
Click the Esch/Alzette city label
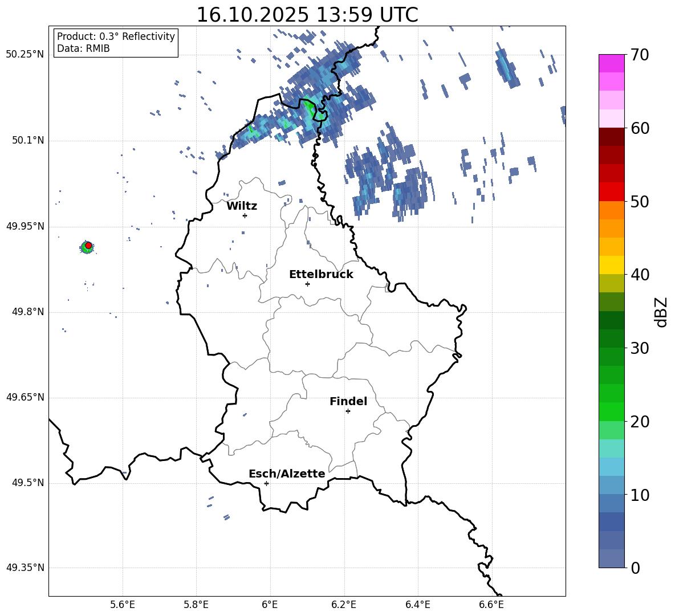[287, 474]
